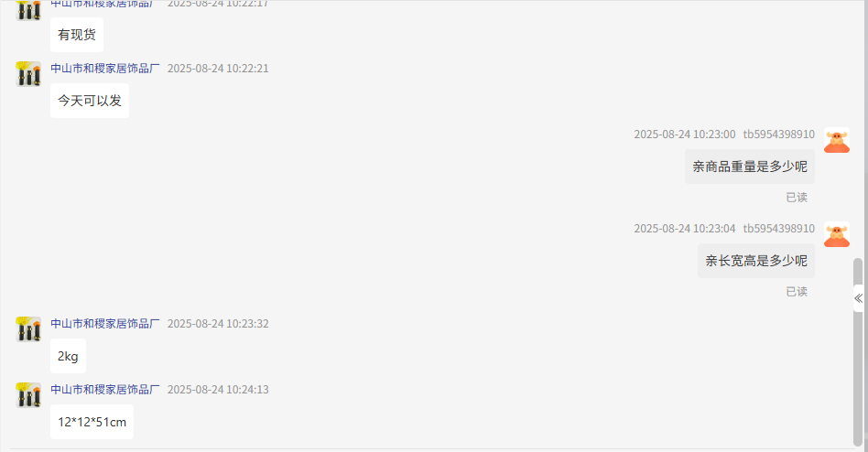The width and height of the screenshot is (868, 452).
Task: Select the 有现货 message bubble
Action: tap(77, 34)
